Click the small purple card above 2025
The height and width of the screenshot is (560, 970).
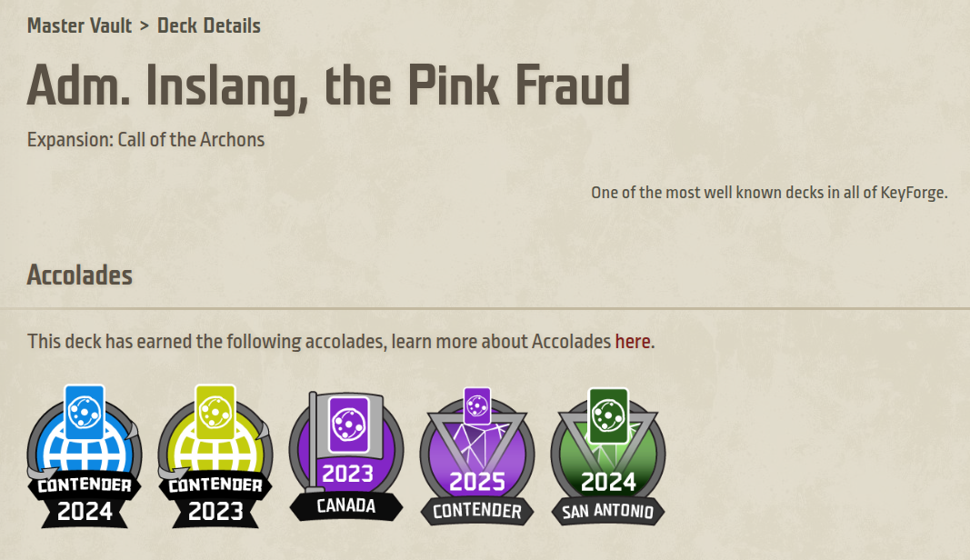click(x=477, y=403)
